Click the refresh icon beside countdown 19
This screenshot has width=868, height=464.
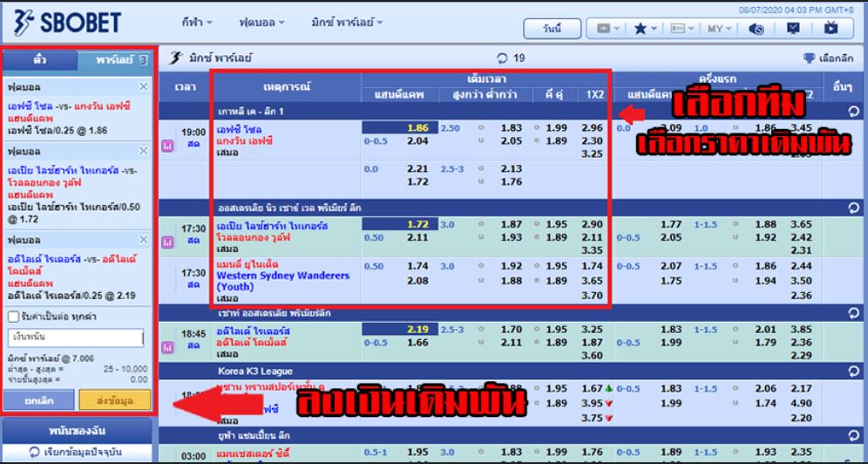pos(502,58)
